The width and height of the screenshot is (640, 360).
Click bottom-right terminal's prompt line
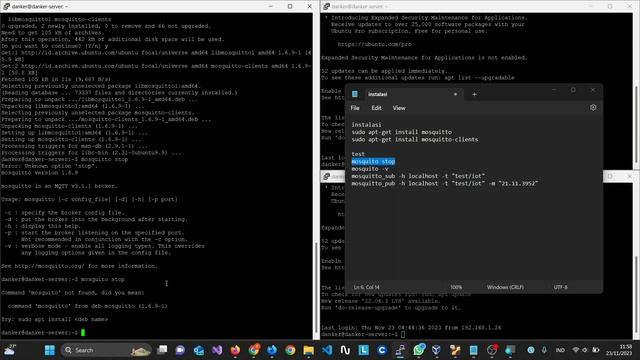[x=363, y=334]
